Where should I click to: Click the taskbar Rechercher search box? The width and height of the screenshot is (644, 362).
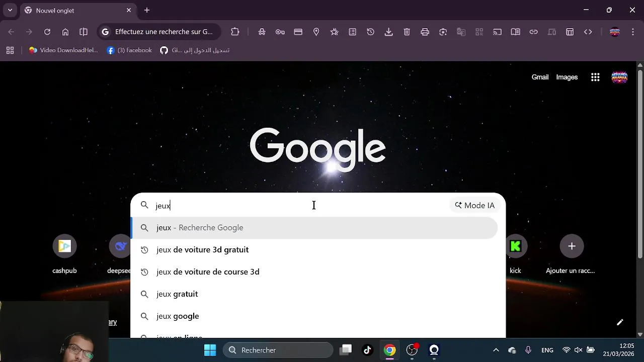[x=278, y=350]
